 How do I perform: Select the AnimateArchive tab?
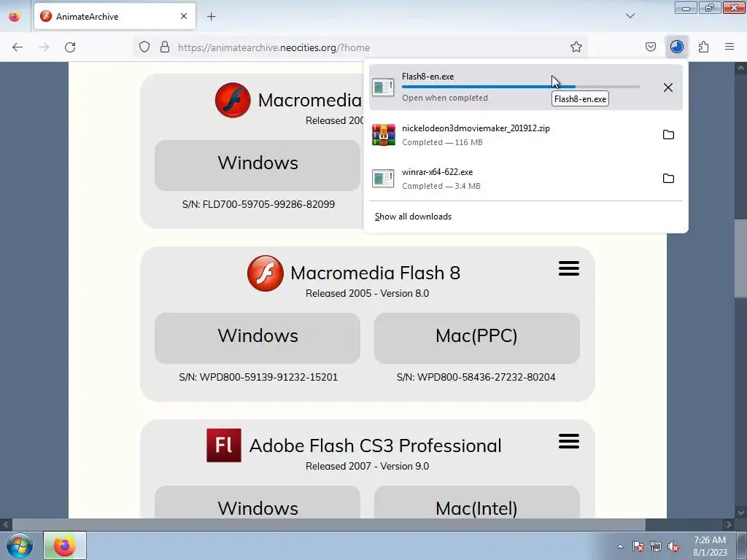coord(115,16)
